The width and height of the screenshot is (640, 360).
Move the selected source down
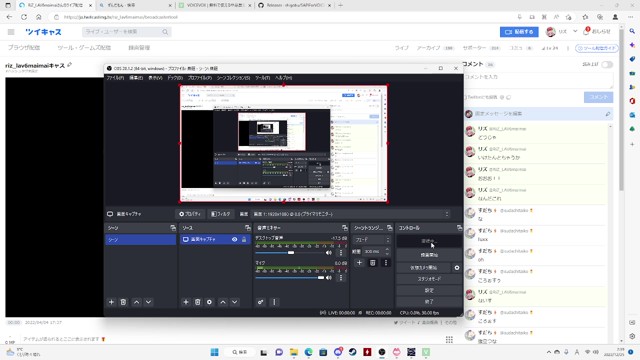[235, 302]
